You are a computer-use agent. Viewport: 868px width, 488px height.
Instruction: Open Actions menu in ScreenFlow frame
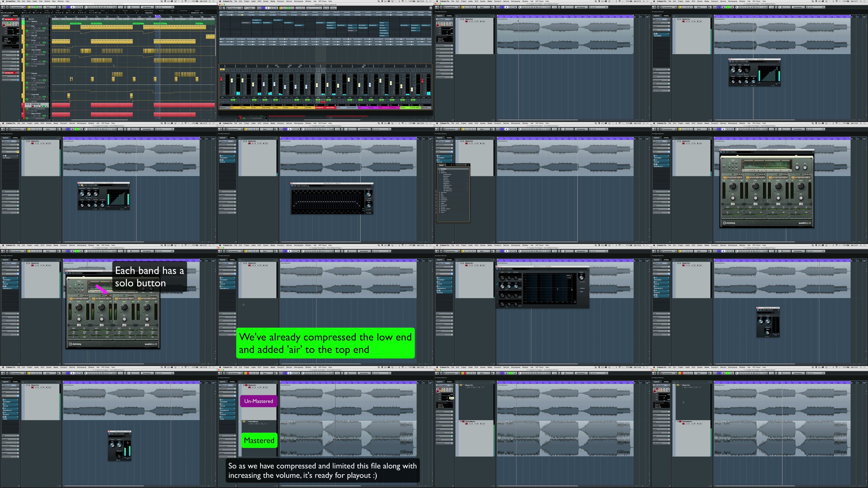[x=47, y=1]
